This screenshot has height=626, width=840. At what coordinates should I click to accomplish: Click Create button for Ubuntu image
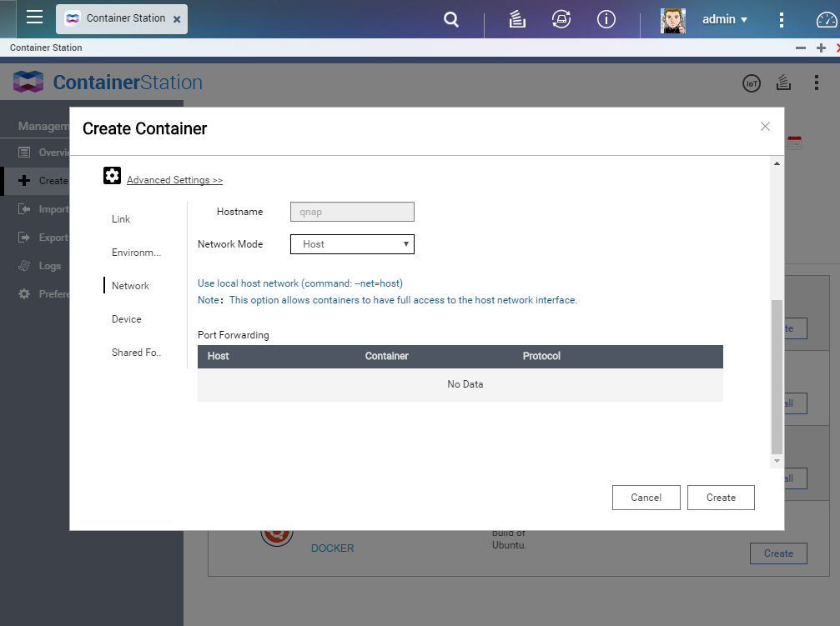pos(778,553)
